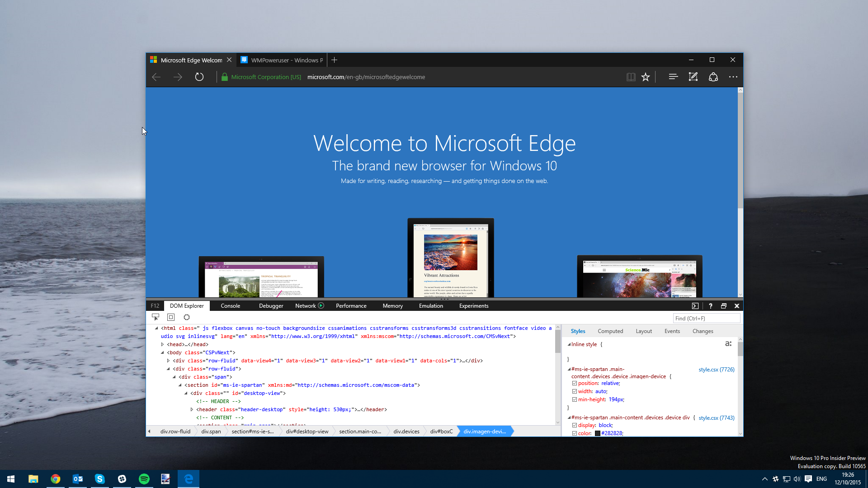Launch Spotify from the taskbar
Screen dimensions: 868x488
(x=144, y=479)
